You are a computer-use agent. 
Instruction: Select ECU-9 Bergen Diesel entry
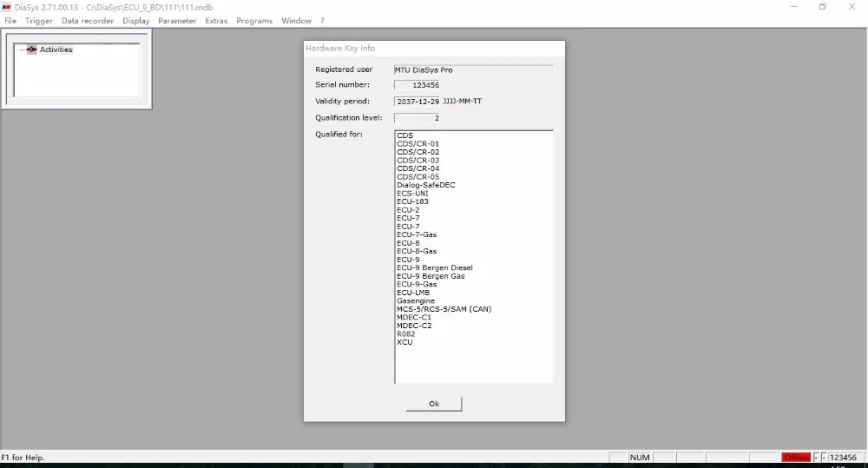(x=435, y=267)
